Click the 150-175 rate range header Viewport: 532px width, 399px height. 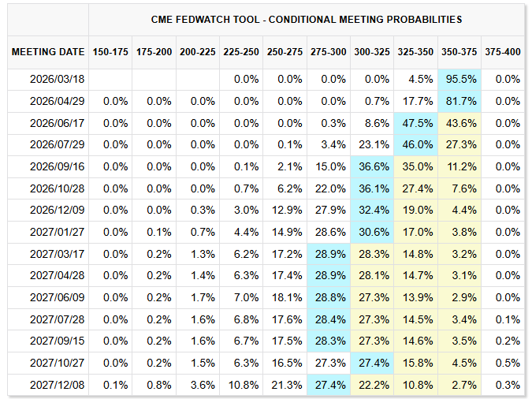click(x=110, y=52)
